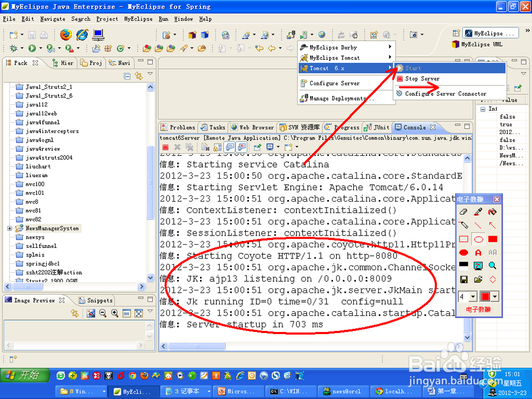The width and height of the screenshot is (532, 399).
Task: Click the red color swatch in palette
Action: pyautogui.click(x=485, y=297)
